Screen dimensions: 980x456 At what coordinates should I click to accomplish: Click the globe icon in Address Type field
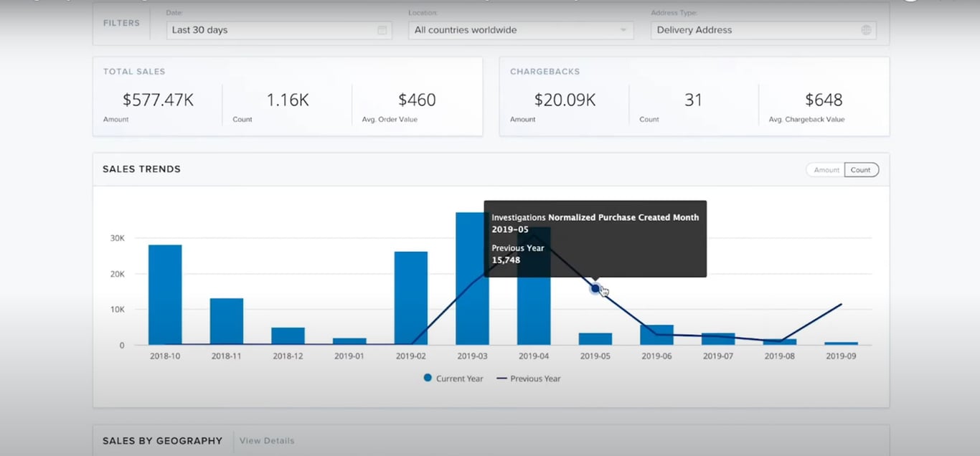[x=867, y=29]
